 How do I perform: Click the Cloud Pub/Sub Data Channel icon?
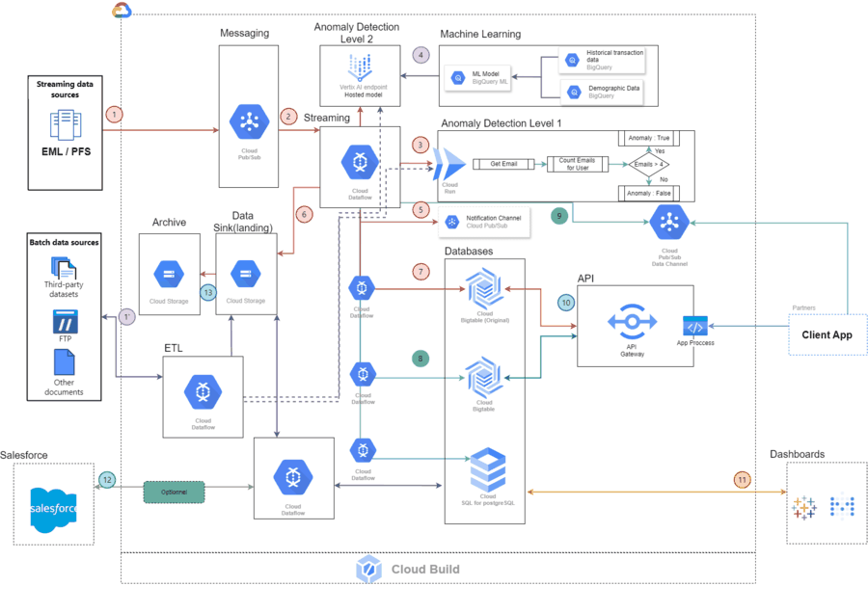(x=669, y=222)
